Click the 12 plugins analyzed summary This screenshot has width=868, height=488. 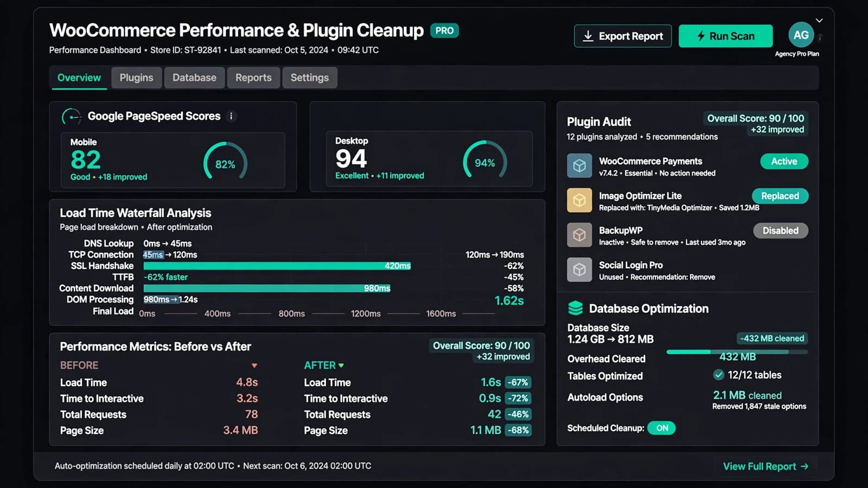click(602, 137)
